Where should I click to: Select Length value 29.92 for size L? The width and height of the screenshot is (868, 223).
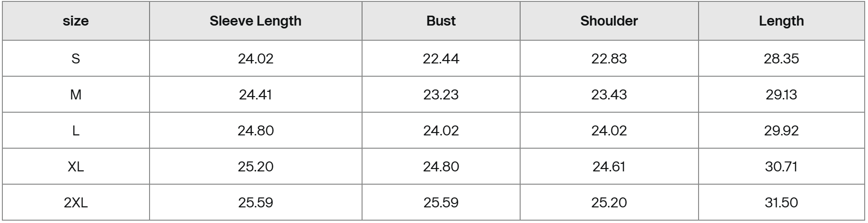(x=781, y=131)
